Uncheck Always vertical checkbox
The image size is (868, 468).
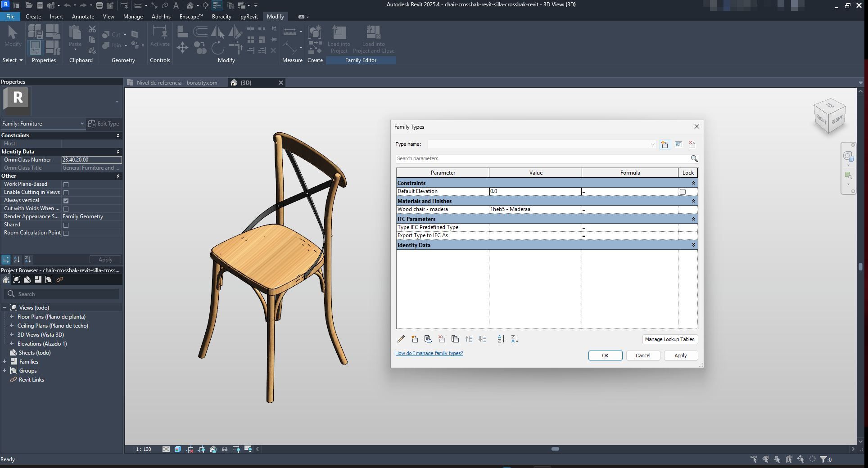click(66, 201)
